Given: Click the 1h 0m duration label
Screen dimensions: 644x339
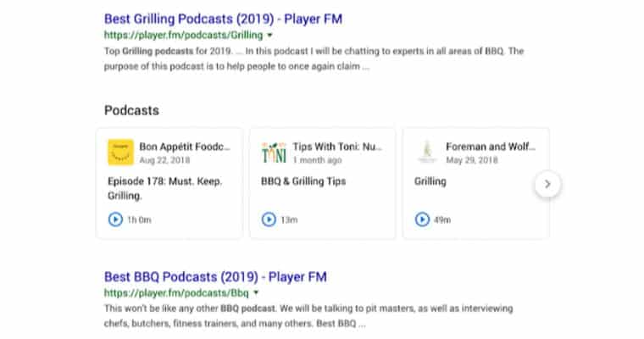Looking at the screenshot, I should 139,220.
